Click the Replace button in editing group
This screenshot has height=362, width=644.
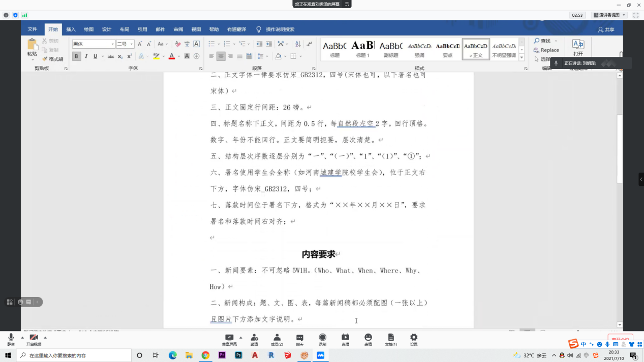pos(546,50)
